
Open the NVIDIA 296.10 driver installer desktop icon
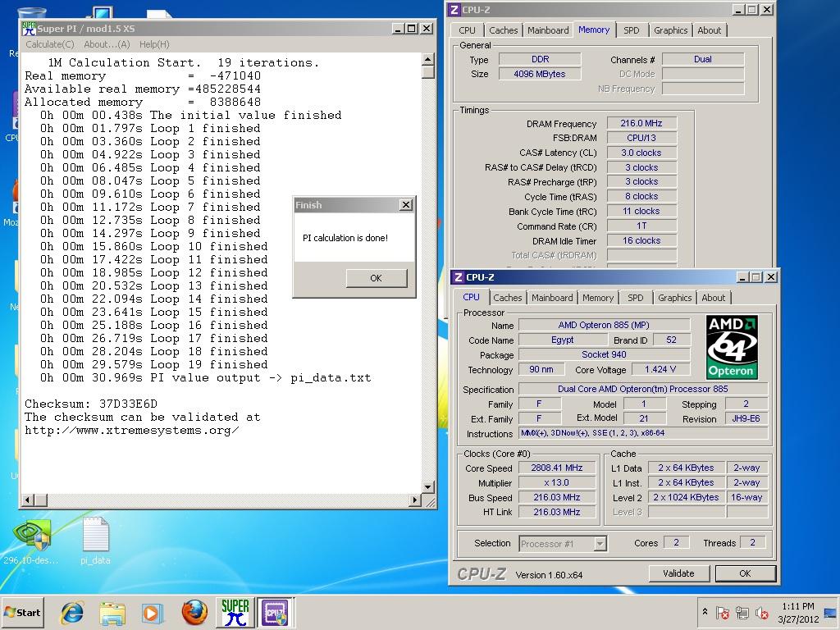31,541
